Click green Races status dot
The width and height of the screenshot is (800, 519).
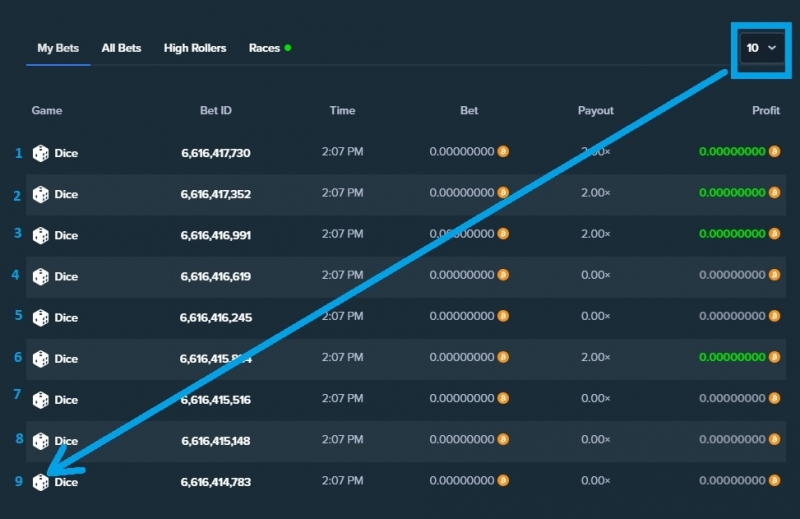(x=288, y=48)
